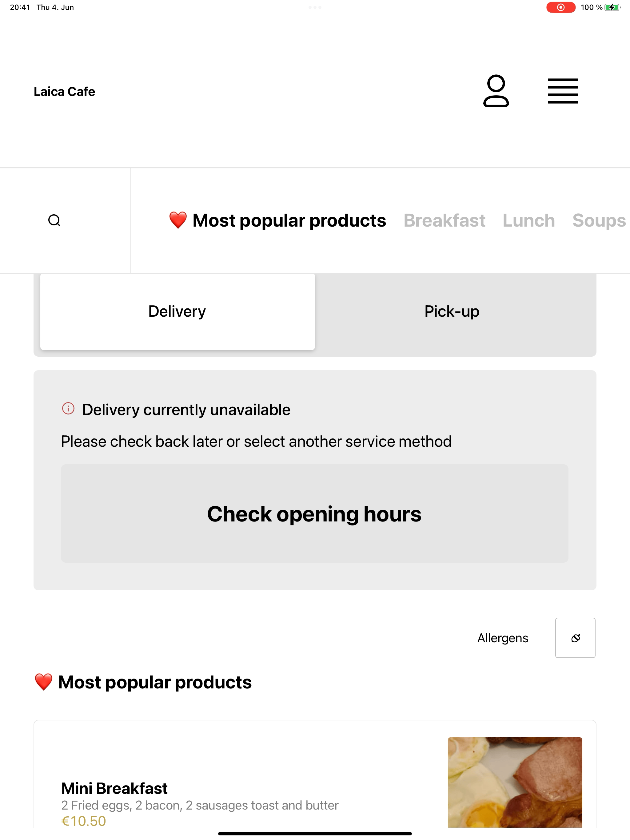Click Check opening hours button

pos(315,513)
